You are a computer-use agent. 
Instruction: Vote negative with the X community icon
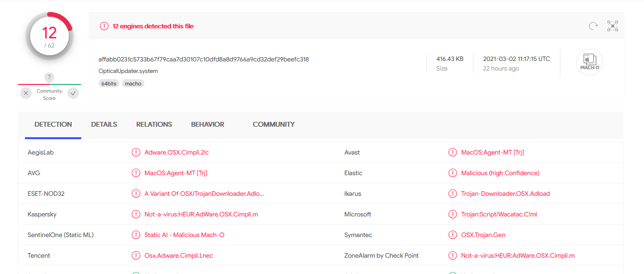[x=26, y=93]
